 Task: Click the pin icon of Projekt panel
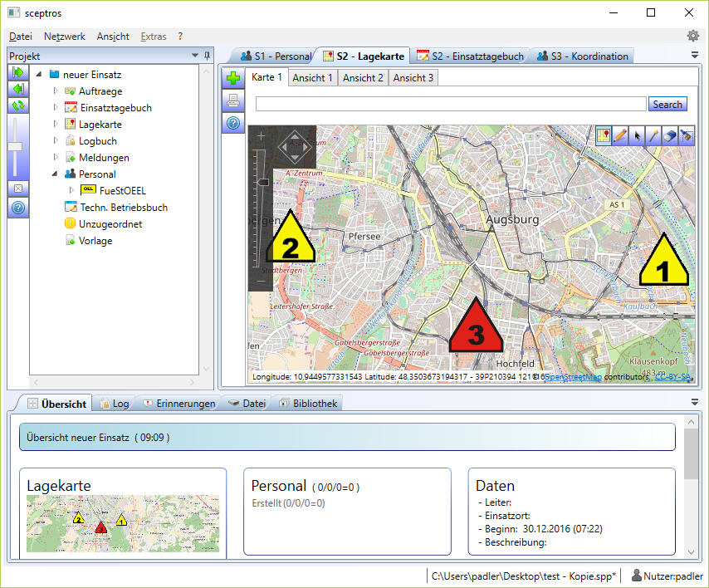coord(207,56)
